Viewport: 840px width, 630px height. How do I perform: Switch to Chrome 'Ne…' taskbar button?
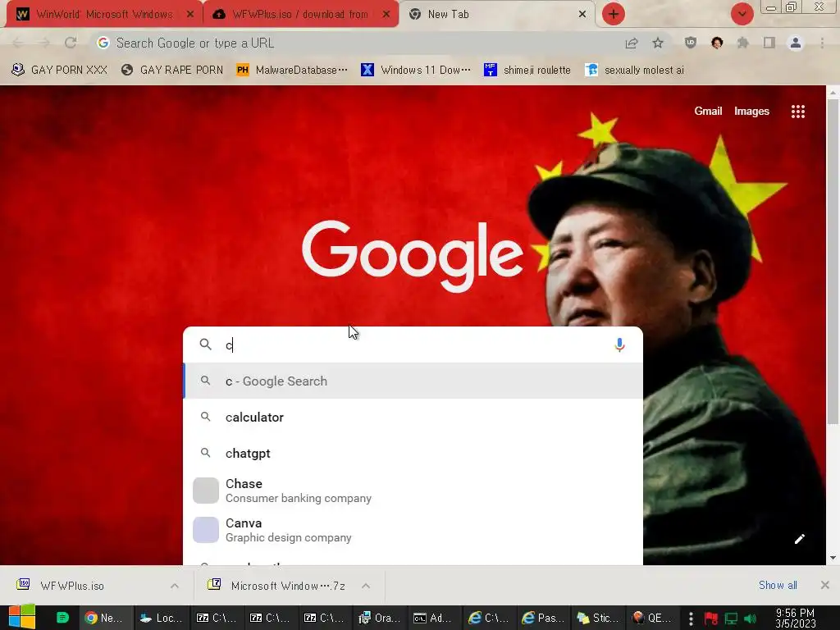point(104,618)
